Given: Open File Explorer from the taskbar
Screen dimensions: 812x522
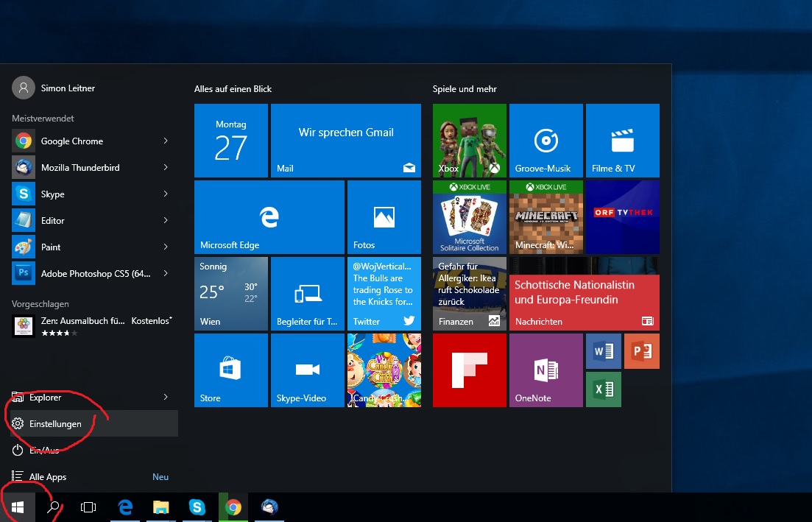Looking at the screenshot, I should tap(161, 507).
